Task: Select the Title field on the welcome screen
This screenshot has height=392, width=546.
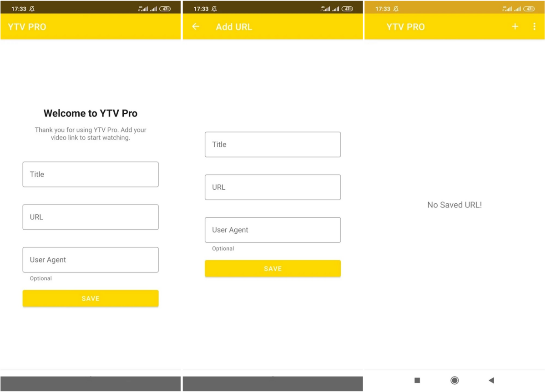Action: [x=90, y=174]
